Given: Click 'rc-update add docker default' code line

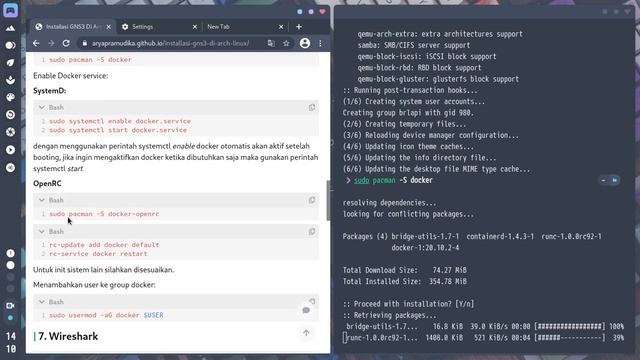Looking at the screenshot, I should tap(104, 245).
